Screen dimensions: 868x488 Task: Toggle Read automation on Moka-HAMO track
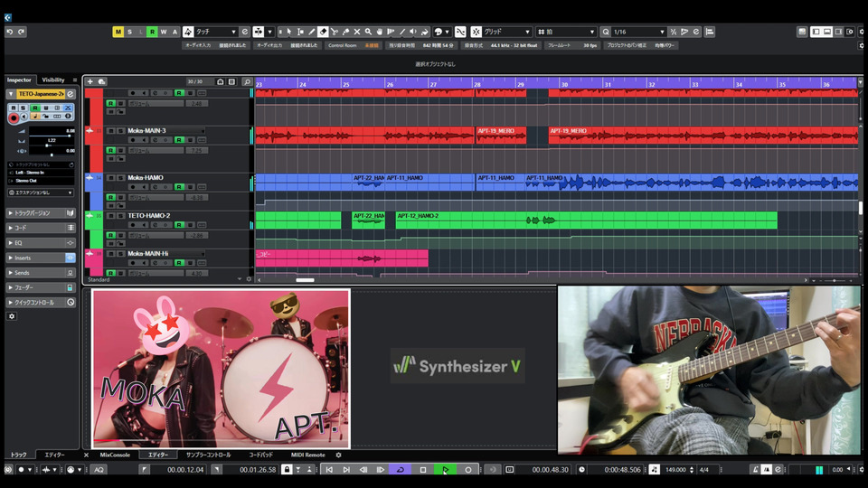179,187
